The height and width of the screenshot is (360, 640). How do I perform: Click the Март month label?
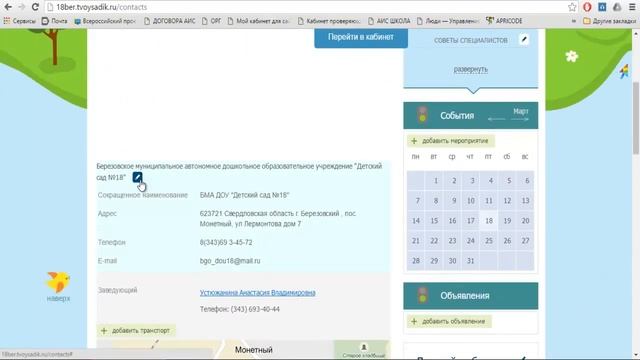click(x=520, y=111)
